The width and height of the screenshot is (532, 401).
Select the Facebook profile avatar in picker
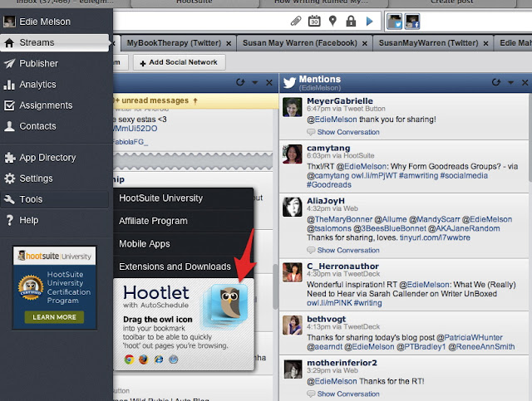coord(412,22)
